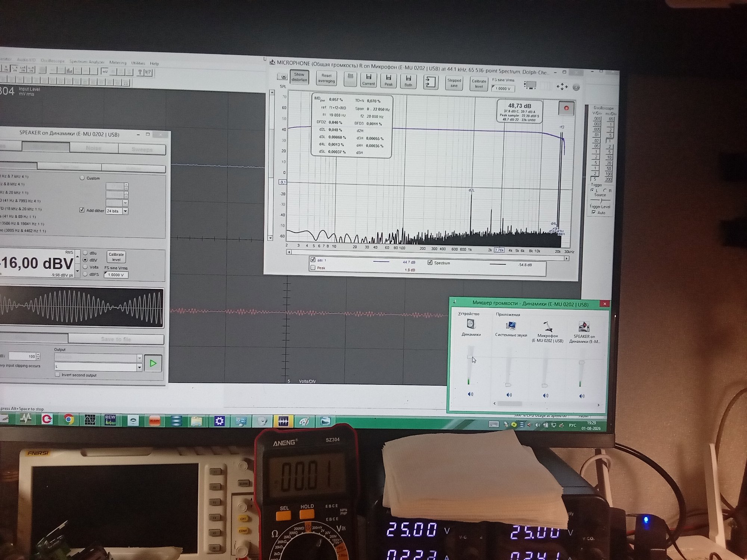
Task: Open the REW icon in the taskbar
Action: tap(110, 420)
